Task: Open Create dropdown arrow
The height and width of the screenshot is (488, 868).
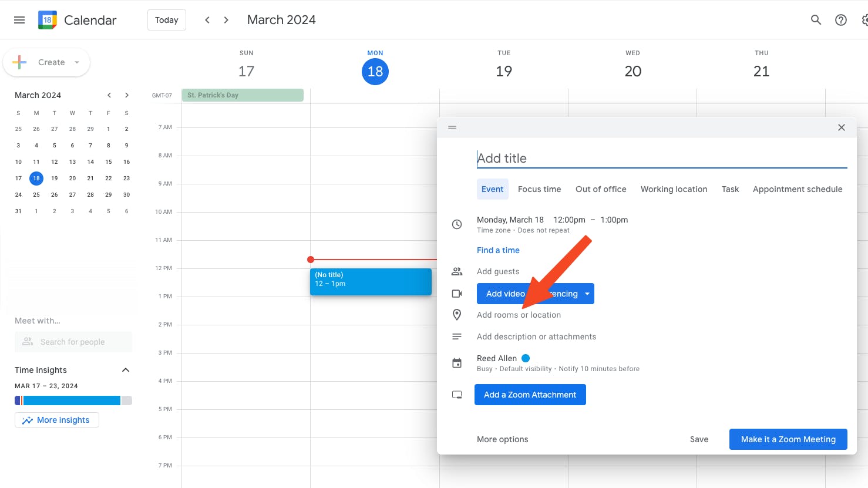Action: tap(77, 62)
